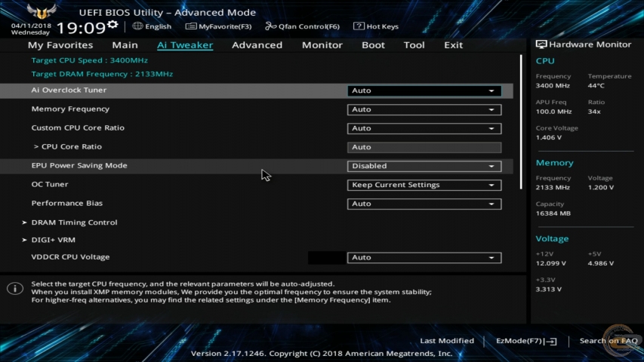This screenshot has height=362, width=644.
Task: Click the info icon in help panel
Action: pyautogui.click(x=15, y=289)
